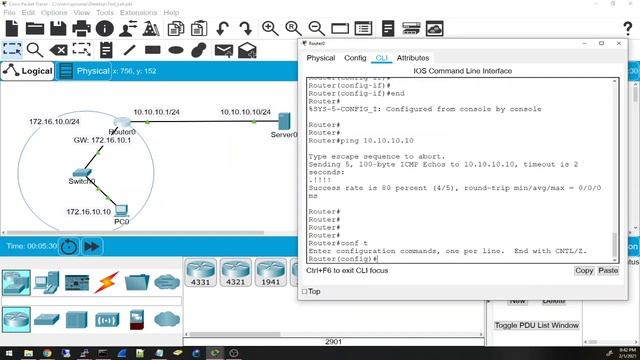Save the project with the floppy icon
The width and height of the screenshot is (640, 360).
[58, 29]
